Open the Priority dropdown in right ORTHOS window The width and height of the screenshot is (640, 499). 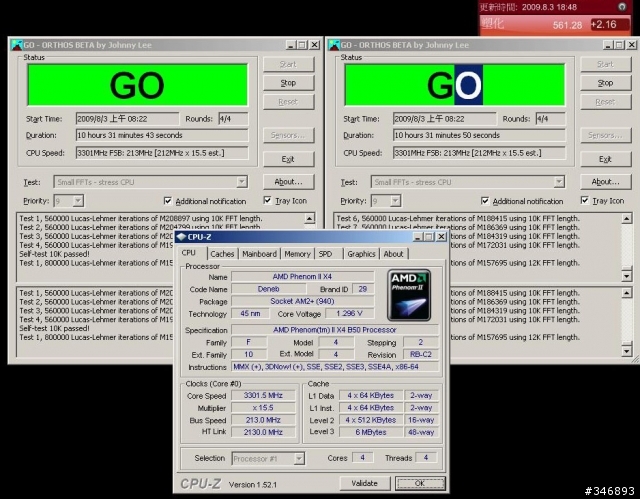click(395, 201)
